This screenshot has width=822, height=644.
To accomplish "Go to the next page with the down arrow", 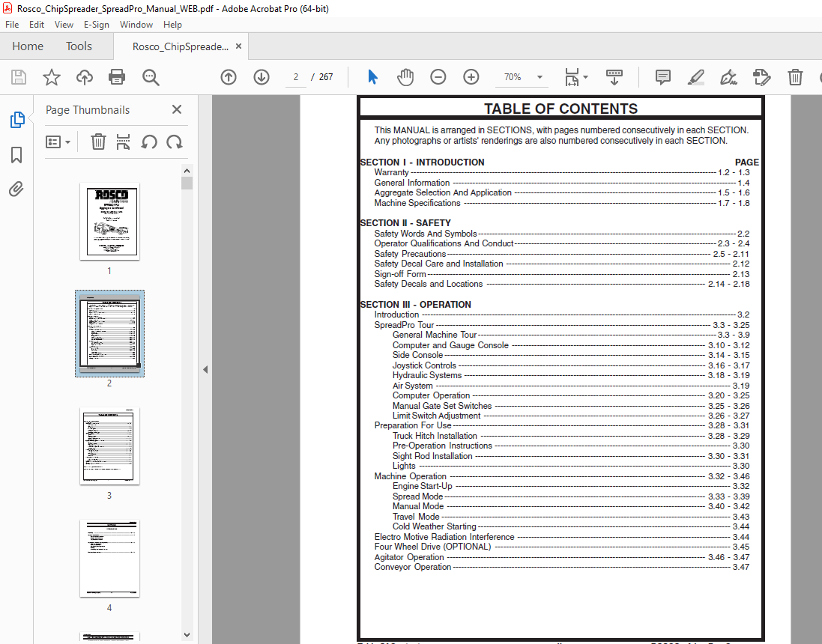I will [x=262, y=78].
